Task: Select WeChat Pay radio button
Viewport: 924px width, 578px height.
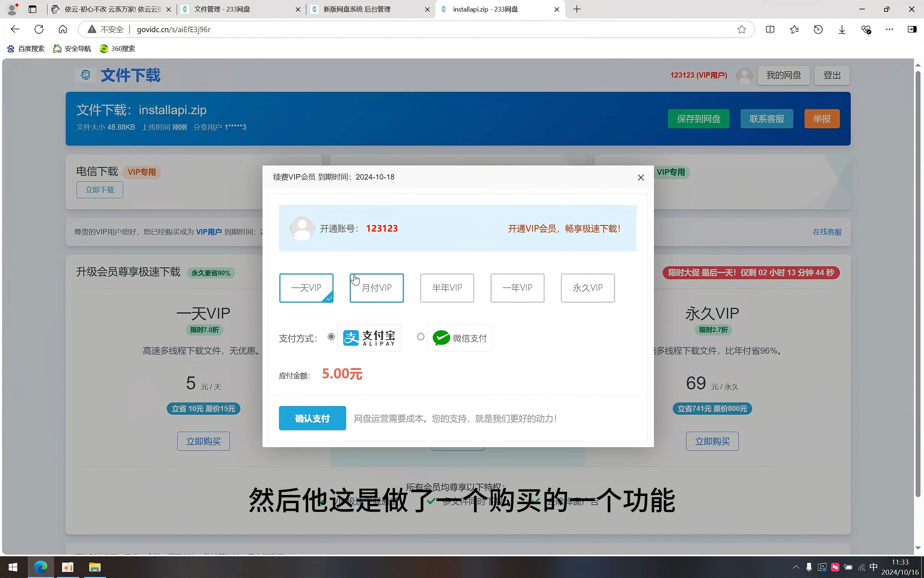Action: 420,337
